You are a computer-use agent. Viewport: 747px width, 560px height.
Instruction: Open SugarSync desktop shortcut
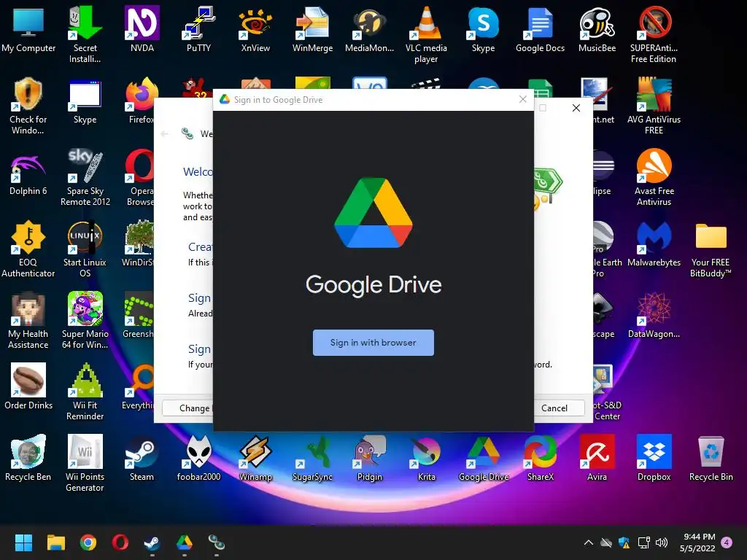pyautogui.click(x=312, y=458)
